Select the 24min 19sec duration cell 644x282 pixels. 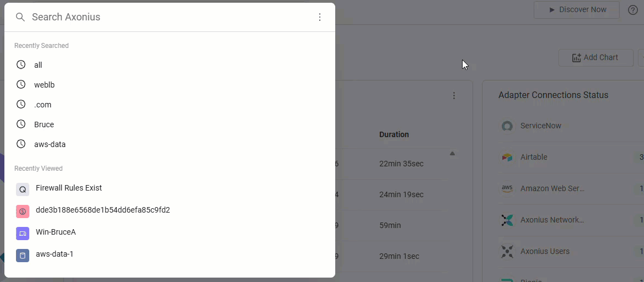pos(401,194)
